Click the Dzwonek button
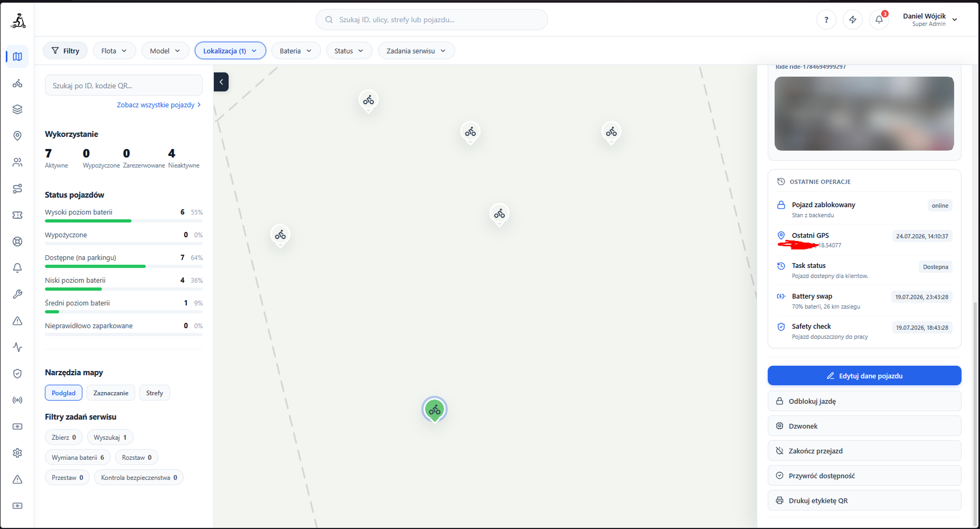The image size is (980, 529). (864, 426)
